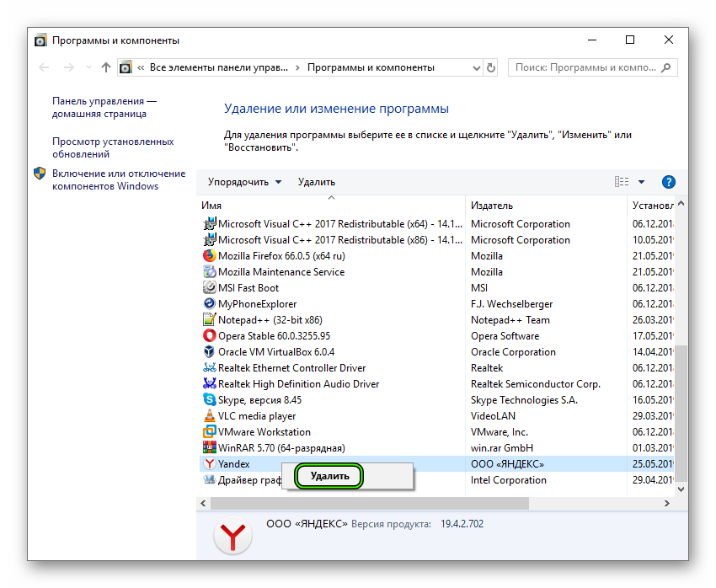Click the change view icon
Image resolution: width=716 pixels, height=588 pixels.
coord(622,182)
